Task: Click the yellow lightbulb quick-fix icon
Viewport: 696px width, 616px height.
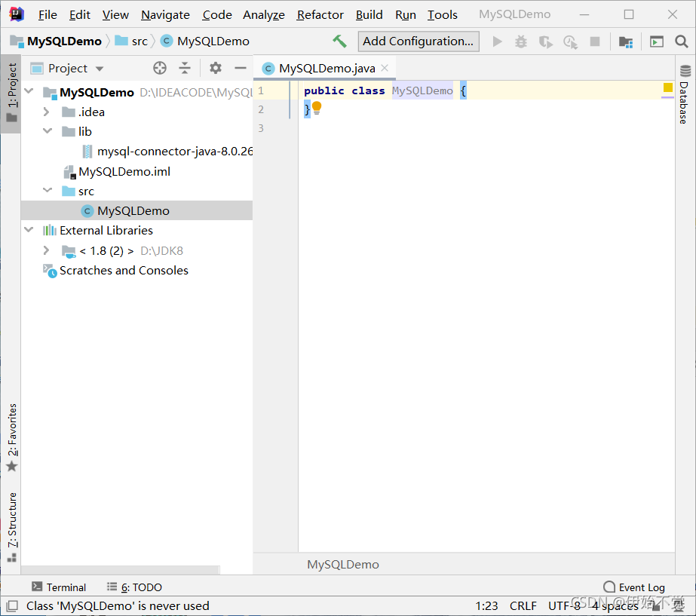Action: point(317,108)
